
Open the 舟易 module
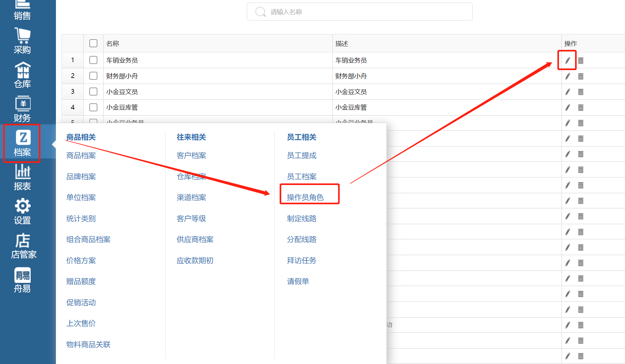click(x=22, y=280)
